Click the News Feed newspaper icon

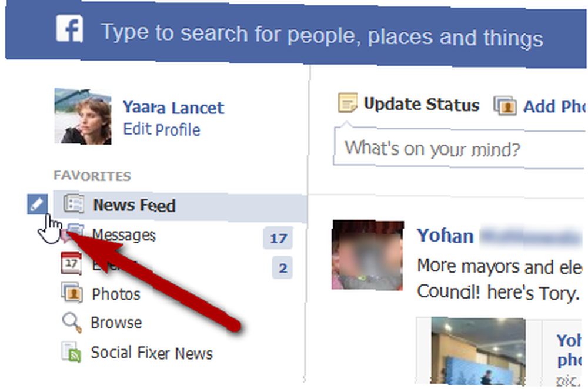pyautogui.click(x=73, y=204)
